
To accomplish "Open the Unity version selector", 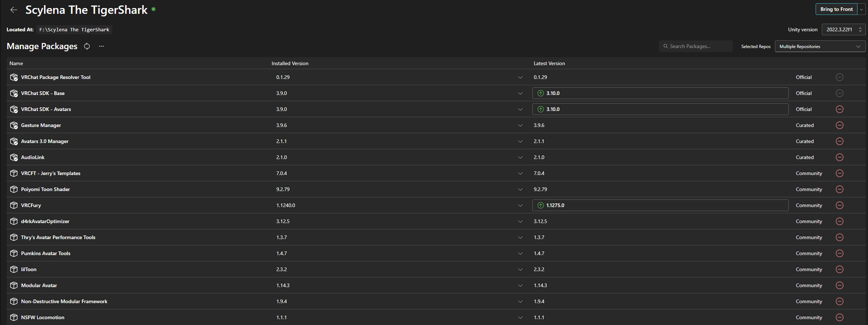I will click(843, 30).
